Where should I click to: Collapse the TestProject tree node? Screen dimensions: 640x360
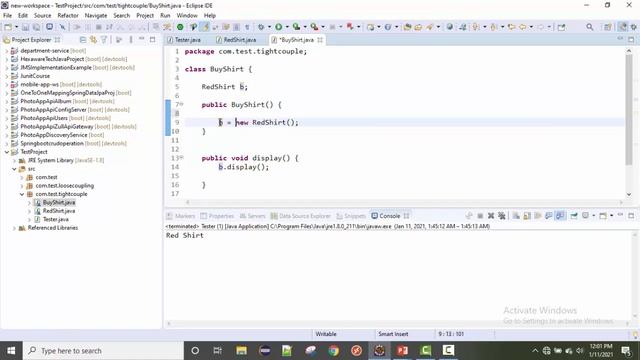[x=7, y=152]
